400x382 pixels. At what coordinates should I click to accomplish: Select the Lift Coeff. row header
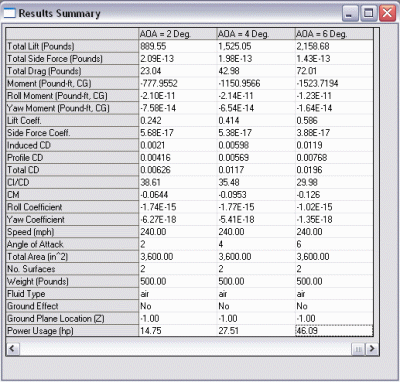(x=72, y=121)
